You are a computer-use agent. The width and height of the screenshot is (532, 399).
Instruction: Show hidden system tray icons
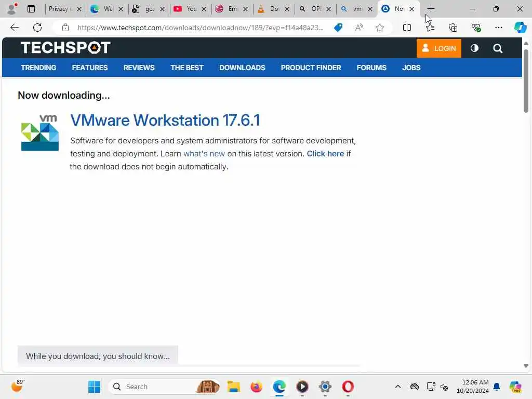[398, 387]
